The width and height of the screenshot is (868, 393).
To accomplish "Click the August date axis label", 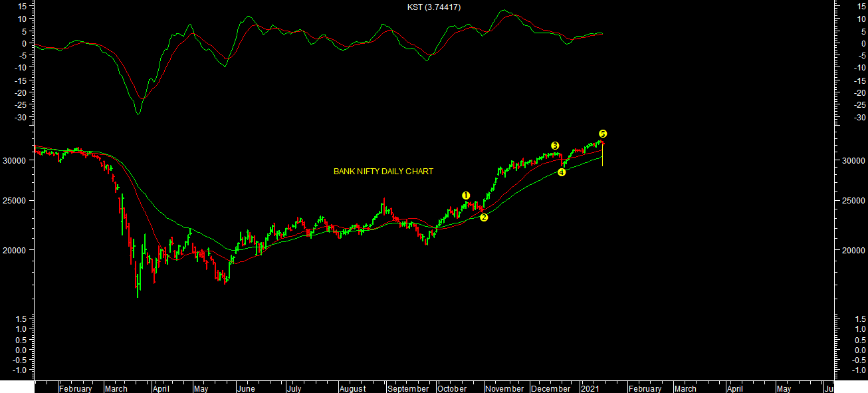I will coord(352,389).
